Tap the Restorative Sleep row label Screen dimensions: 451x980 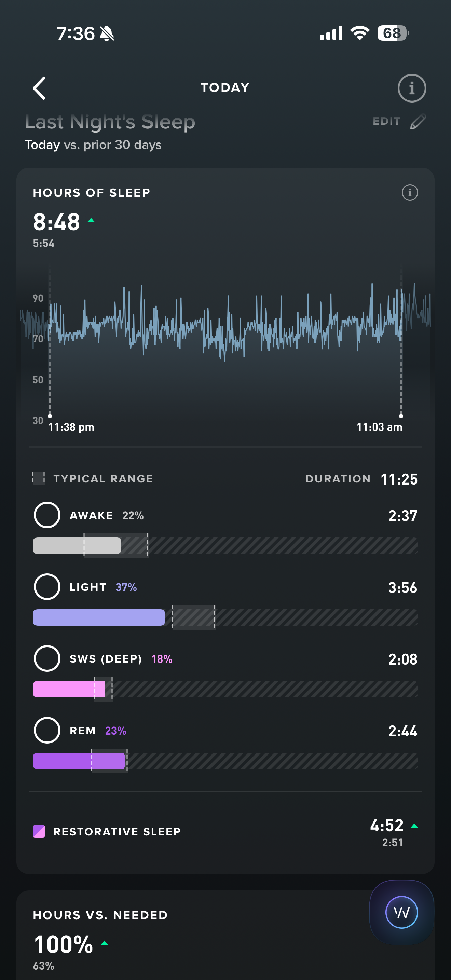pyautogui.click(x=117, y=832)
